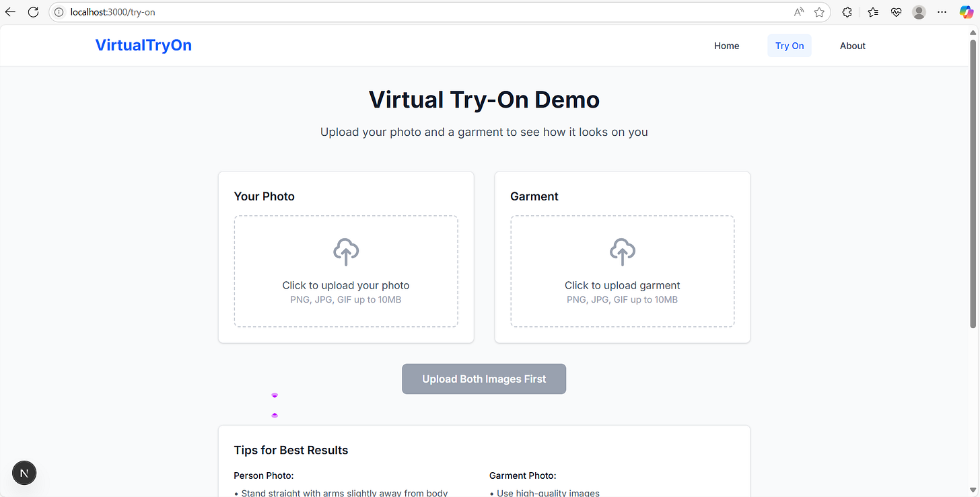Image resolution: width=980 pixels, height=497 pixels.
Task: Click 'Click to upload garment' text
Action: pyautogui.click(x=623, y=285)
